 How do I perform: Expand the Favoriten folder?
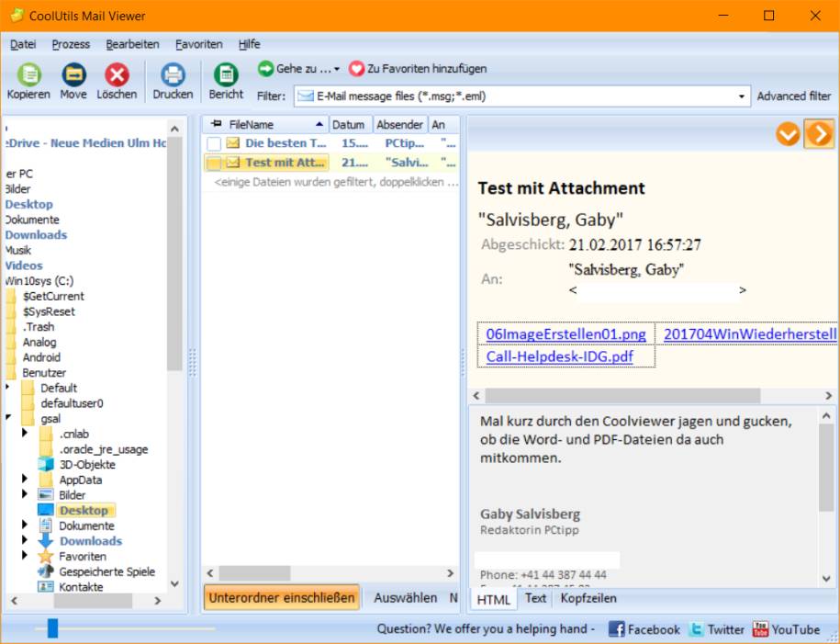(x=25, y=556)
